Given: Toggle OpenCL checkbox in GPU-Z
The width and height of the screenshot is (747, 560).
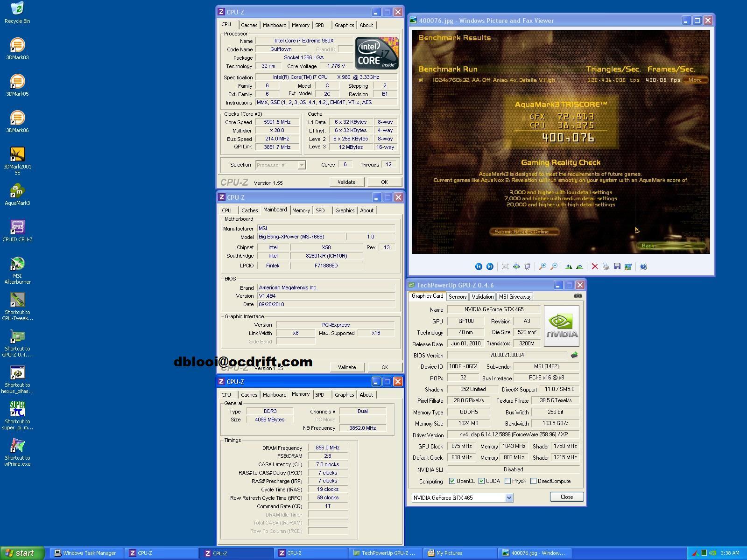Looking at the screenshot, I should pyautogui.click(x=452, y=481).
